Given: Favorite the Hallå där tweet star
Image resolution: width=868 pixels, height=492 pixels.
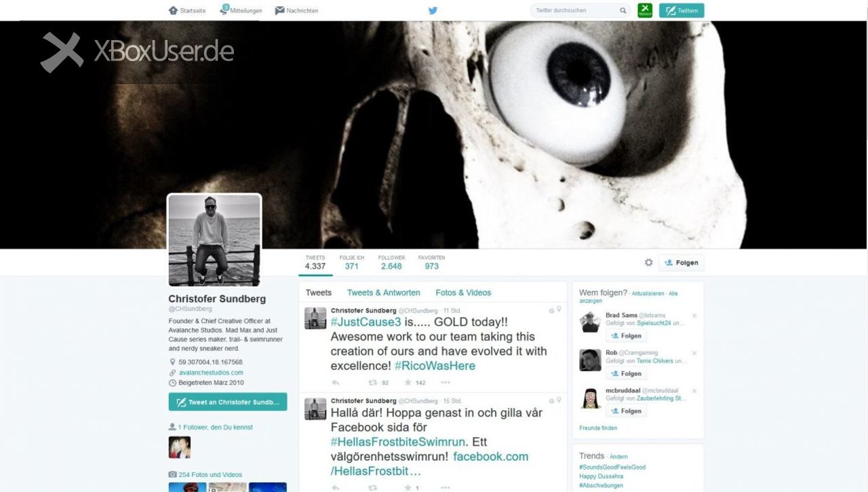Looking at the screenshot, I should (408, 487).
